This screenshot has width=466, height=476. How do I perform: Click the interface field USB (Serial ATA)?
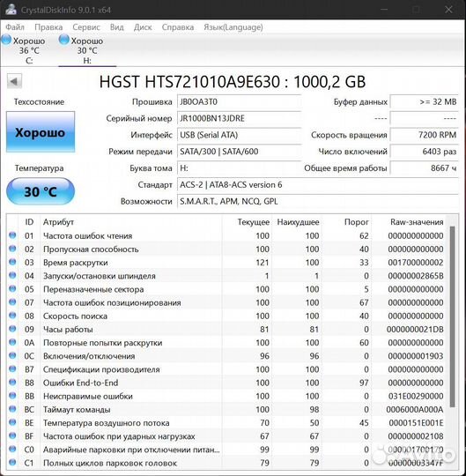[239, 135]
